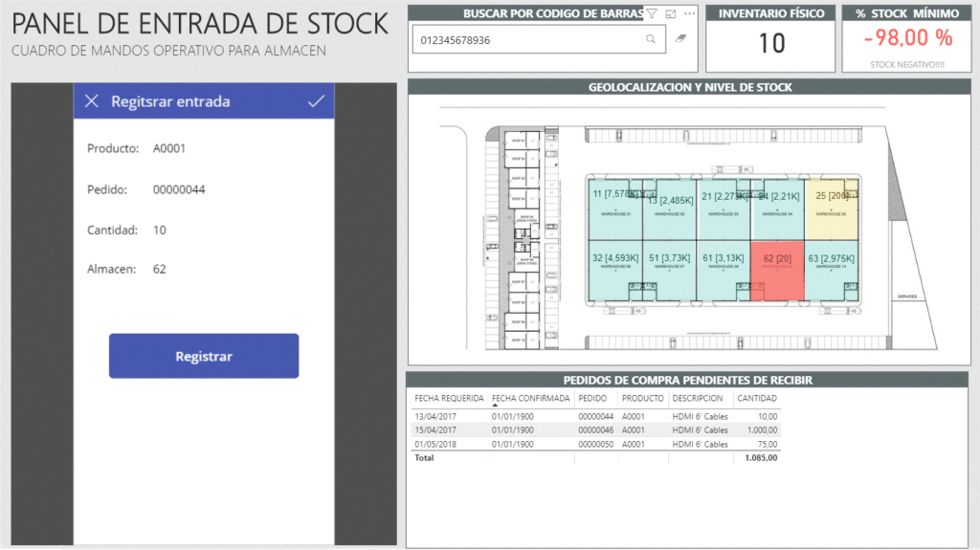The width and height of the screenshot is (980, 550).
Task: Select warehouse 63 [2,975K] zone
Action: point(832,271)
